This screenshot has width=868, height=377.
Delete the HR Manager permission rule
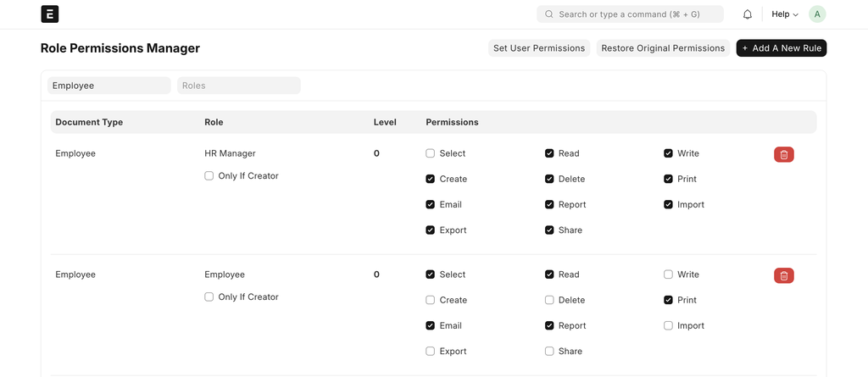tap(783, 154)
